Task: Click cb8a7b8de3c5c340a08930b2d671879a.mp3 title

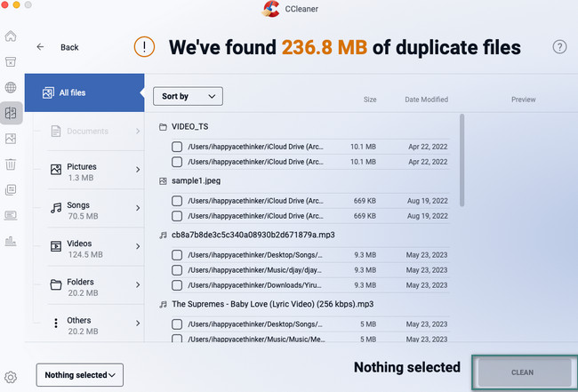Action: (253, 235)
